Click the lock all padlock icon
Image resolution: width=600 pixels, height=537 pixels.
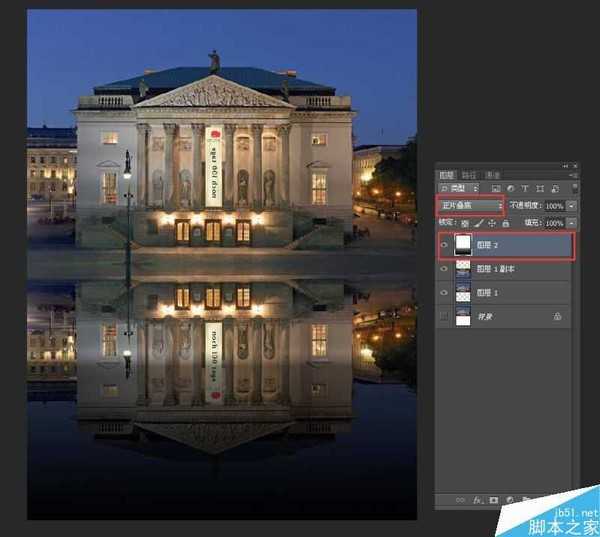pos(504,222)
